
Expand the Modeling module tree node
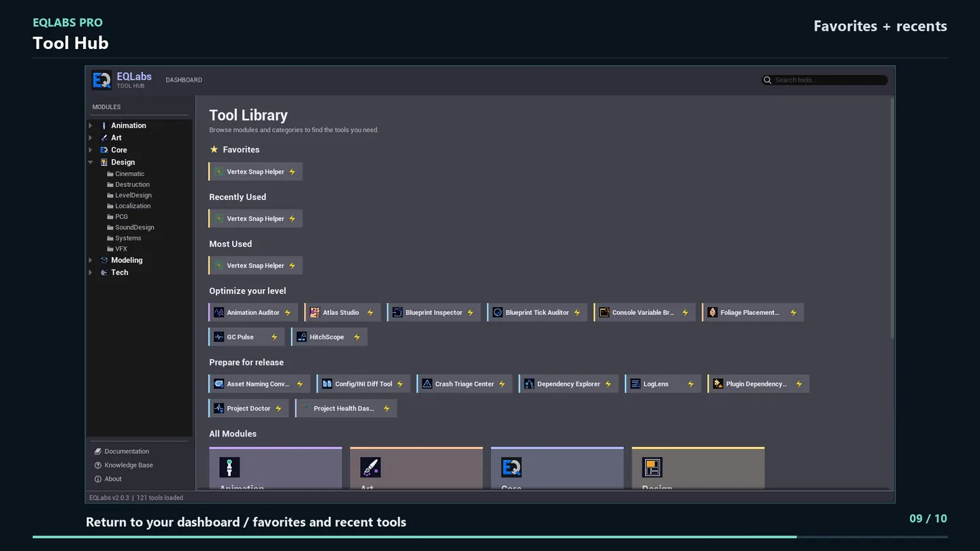click(x=91, y=260)
